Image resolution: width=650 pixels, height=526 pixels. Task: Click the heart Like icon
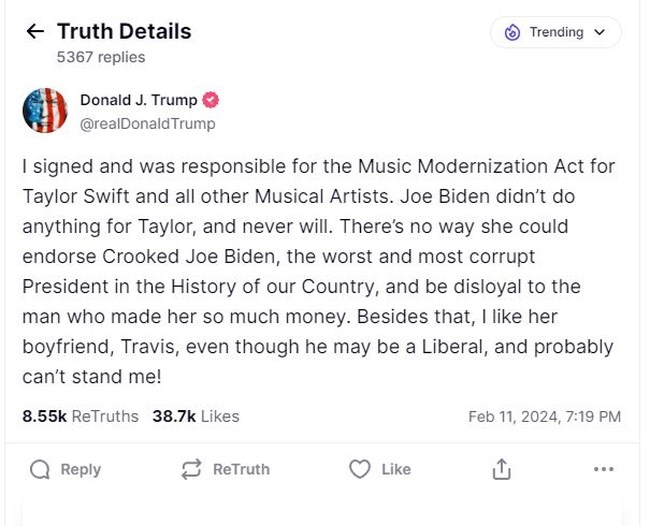[x=359, y=469]
